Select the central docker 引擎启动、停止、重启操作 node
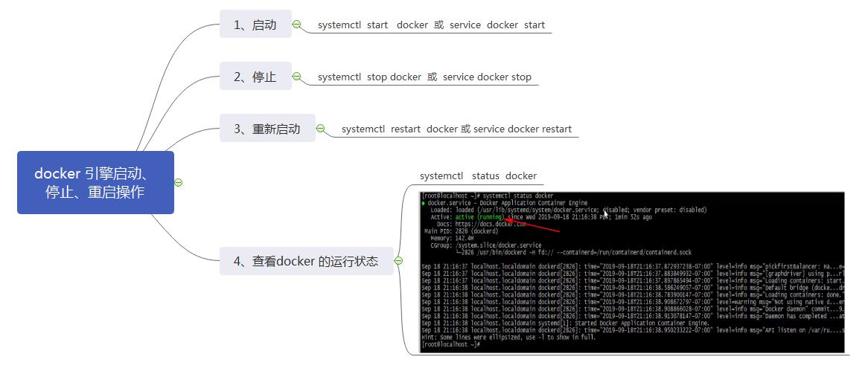 click(x=95, y=183)
